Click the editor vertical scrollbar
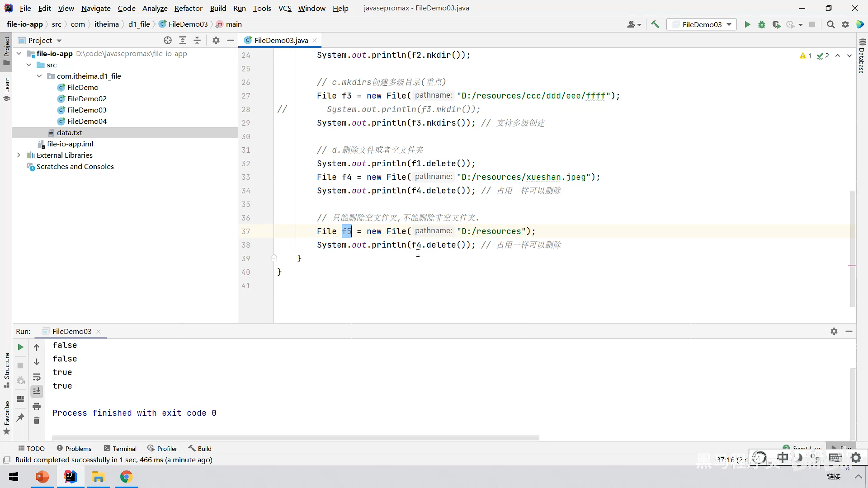Image resolution: width=868 pixels, height=488 pixels. point(853,249)
